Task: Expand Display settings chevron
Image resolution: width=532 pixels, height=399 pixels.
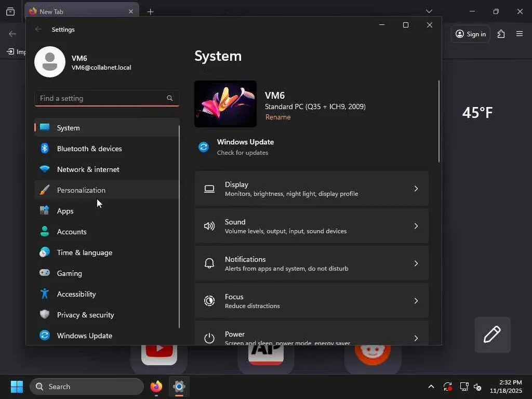Action: click(416, 189)
